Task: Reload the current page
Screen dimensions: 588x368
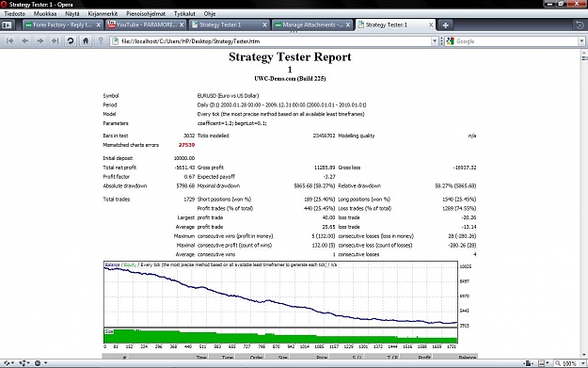Action: (x=71, y=40)
